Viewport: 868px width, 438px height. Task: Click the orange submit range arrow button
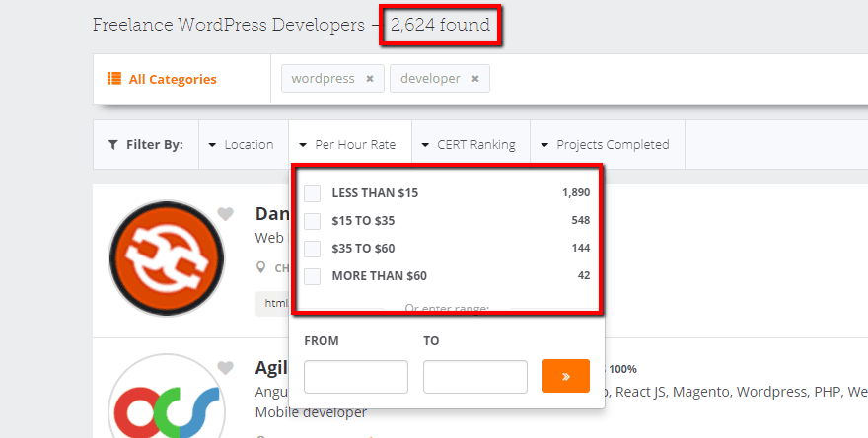pos(566,376)
